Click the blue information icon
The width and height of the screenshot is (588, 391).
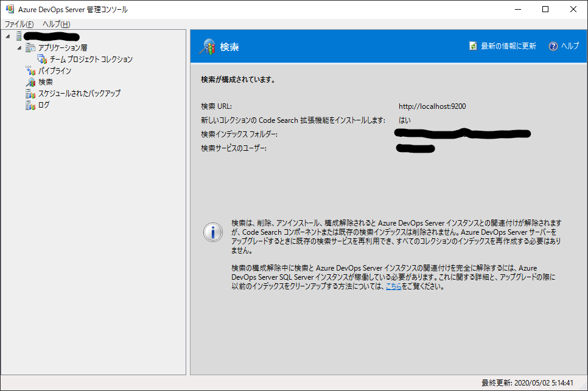[213, 232]
